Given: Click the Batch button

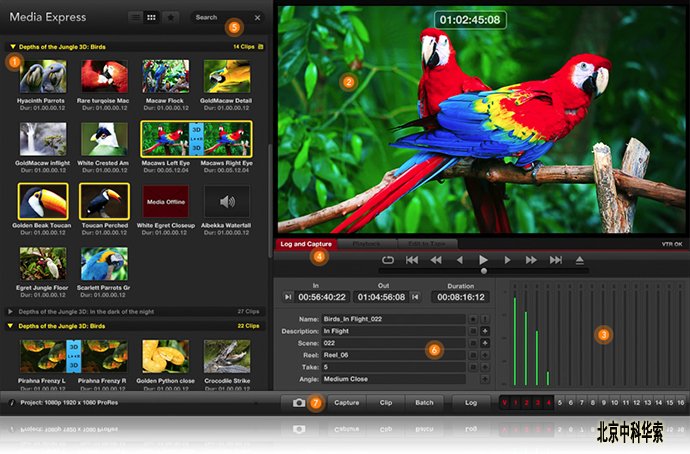Looking at the screenshot, I should (x=424, y=403).
